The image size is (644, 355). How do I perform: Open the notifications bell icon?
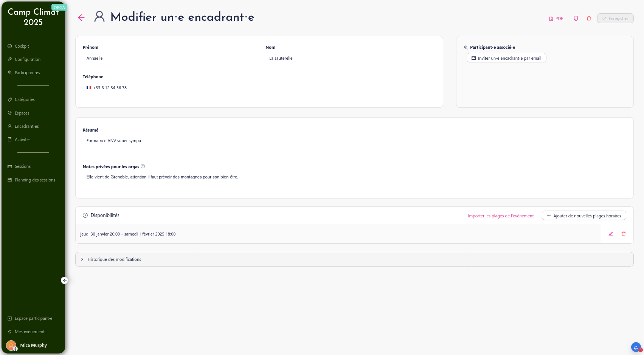(x=636, y=347)
